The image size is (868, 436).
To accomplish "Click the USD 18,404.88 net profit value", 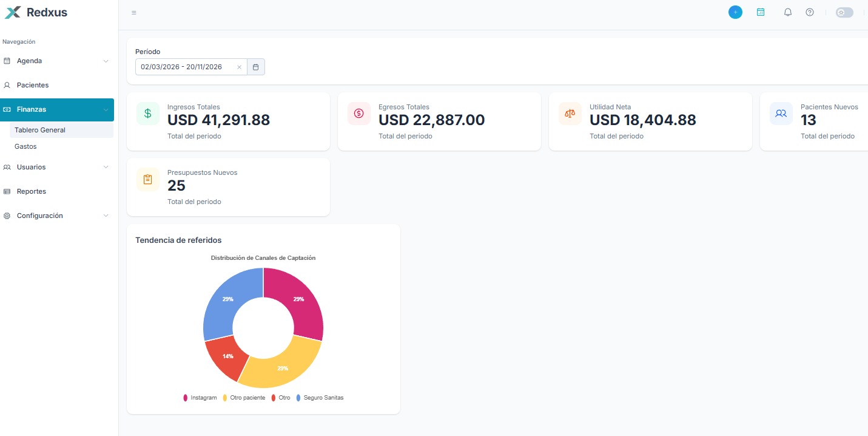I will point(643,120).
